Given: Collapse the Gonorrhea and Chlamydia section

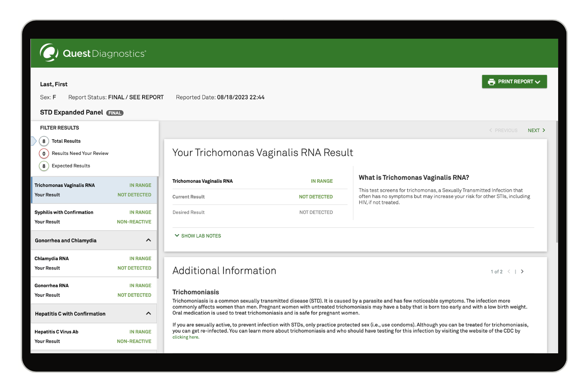Looking at the screenshot, I should click(148, 240).
